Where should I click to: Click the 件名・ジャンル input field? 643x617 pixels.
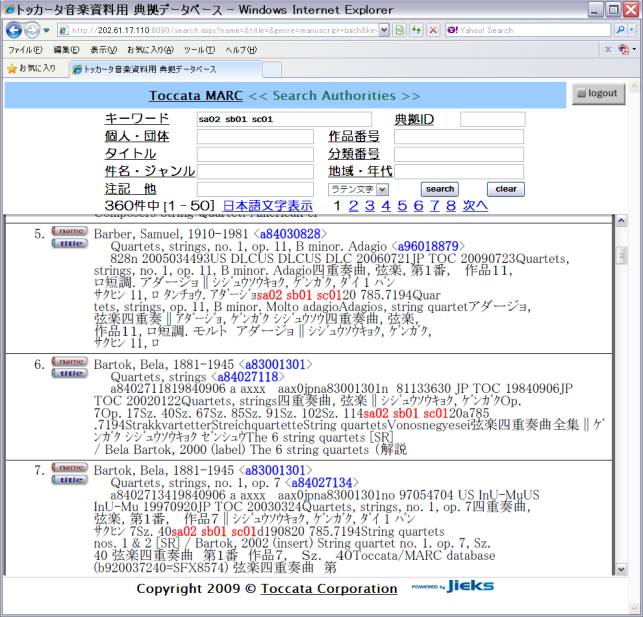255,171
